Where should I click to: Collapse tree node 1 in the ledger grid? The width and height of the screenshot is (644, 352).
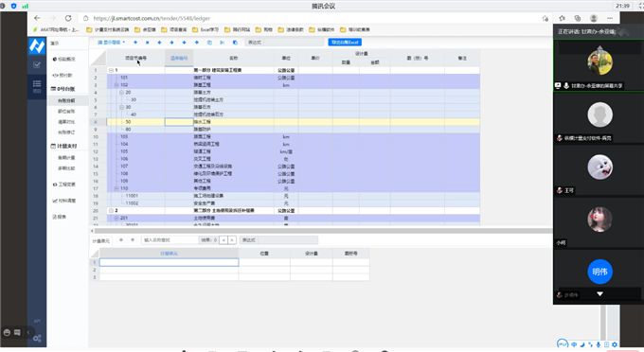[111, 70]
